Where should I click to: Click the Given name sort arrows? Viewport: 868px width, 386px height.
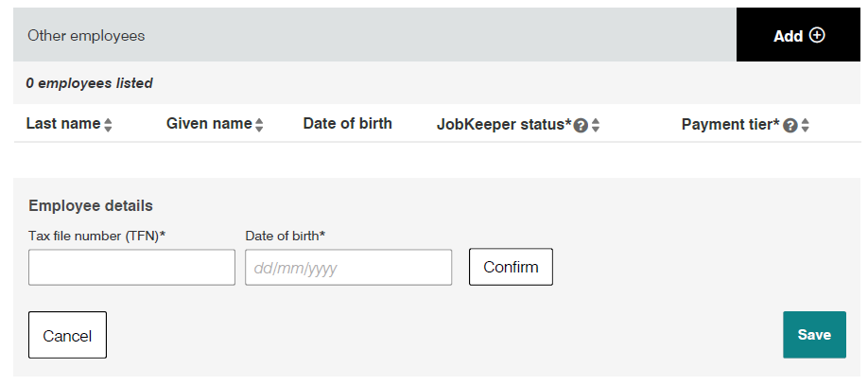click(x=259, y=125)
